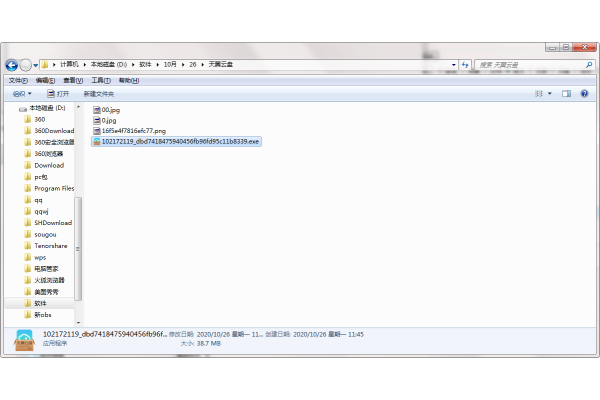
Task: Click the change view icon
Action: 538,94
